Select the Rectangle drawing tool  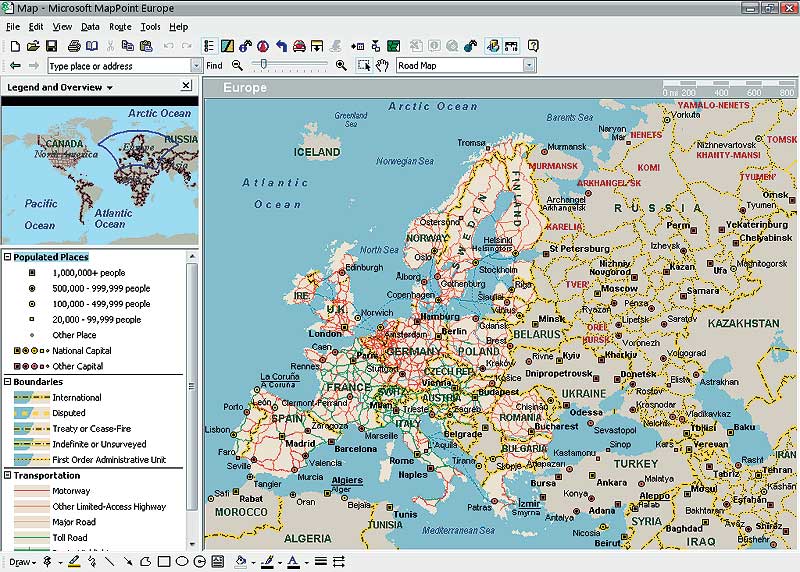tap(164, 562)
